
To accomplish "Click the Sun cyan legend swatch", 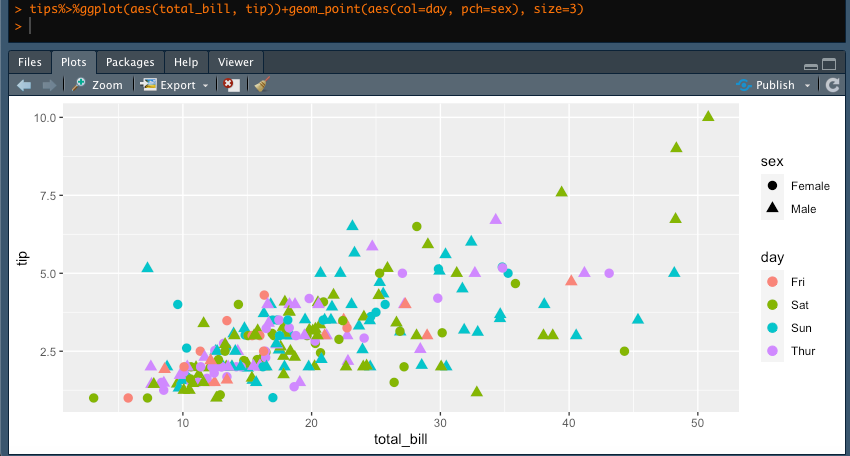I will (x=772, y=328).
